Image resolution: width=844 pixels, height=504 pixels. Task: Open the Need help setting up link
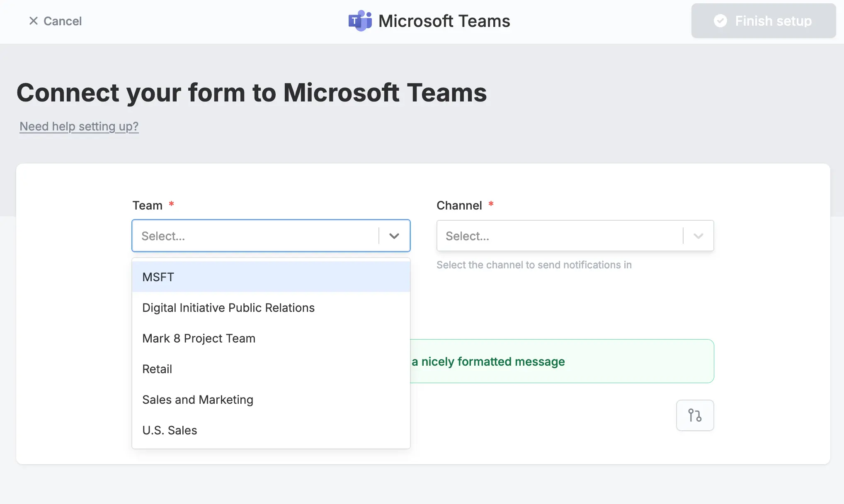point(79,126)
